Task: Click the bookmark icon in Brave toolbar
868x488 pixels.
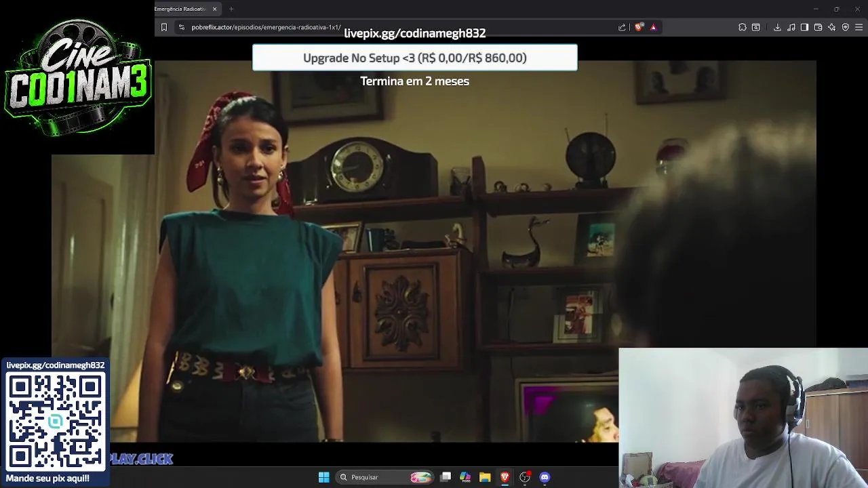Action: pos(163,27)
